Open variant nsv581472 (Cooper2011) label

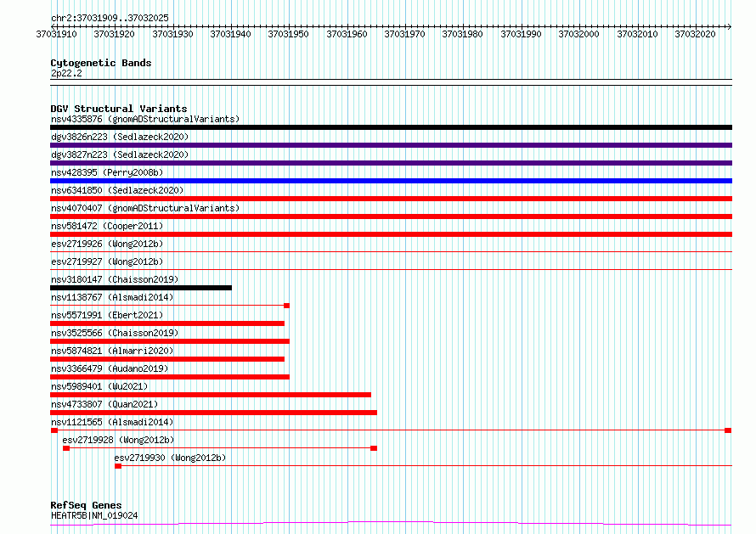107,226
